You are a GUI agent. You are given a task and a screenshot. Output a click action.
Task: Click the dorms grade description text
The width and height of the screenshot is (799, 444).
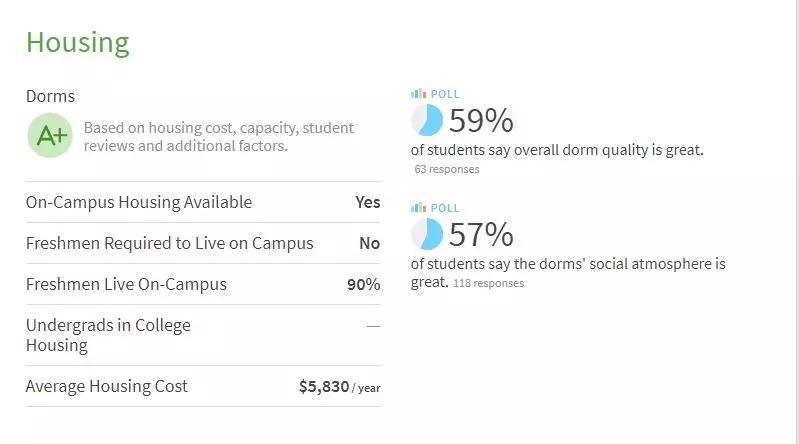(x=218, y=137)
